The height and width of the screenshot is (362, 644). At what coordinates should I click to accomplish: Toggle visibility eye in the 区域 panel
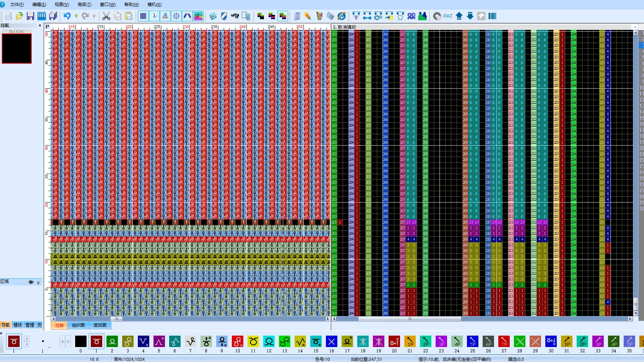tap(31, 282)
